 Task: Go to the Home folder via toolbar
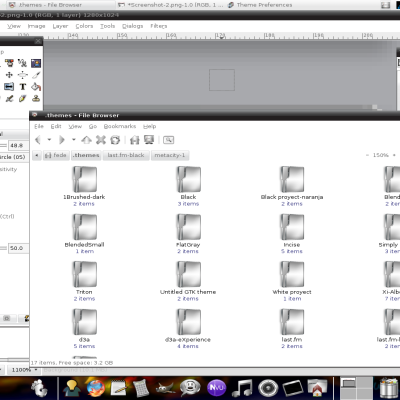click(x=135, y=140)
